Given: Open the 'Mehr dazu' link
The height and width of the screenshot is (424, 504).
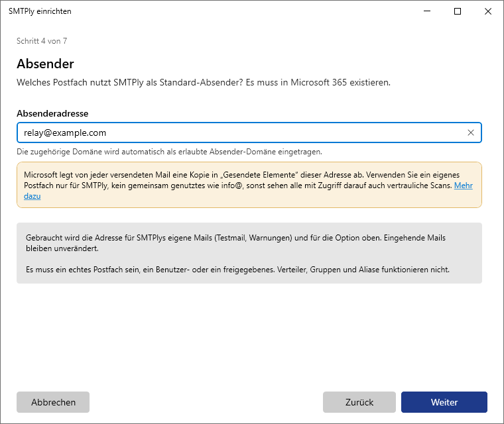Looking at the screenshot, I should pyautogui.click(x=463, y=185).
